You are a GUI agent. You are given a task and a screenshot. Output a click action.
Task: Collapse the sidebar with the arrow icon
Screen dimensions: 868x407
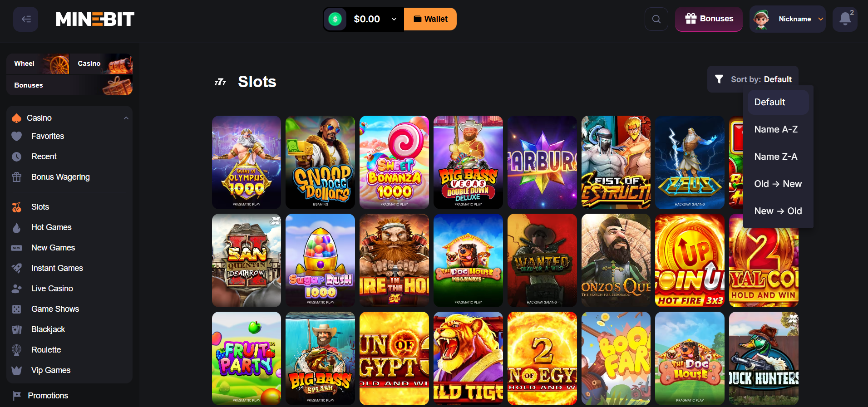(x=26, y=19)
